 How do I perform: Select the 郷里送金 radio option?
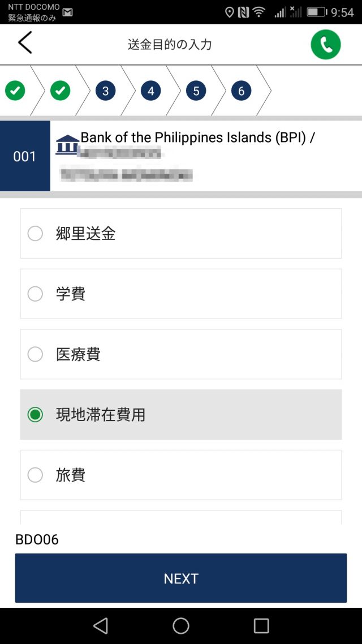click(35, 234)
